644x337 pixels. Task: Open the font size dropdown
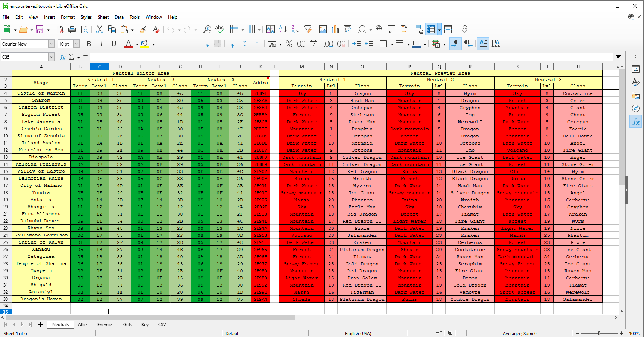coord(76,44)
